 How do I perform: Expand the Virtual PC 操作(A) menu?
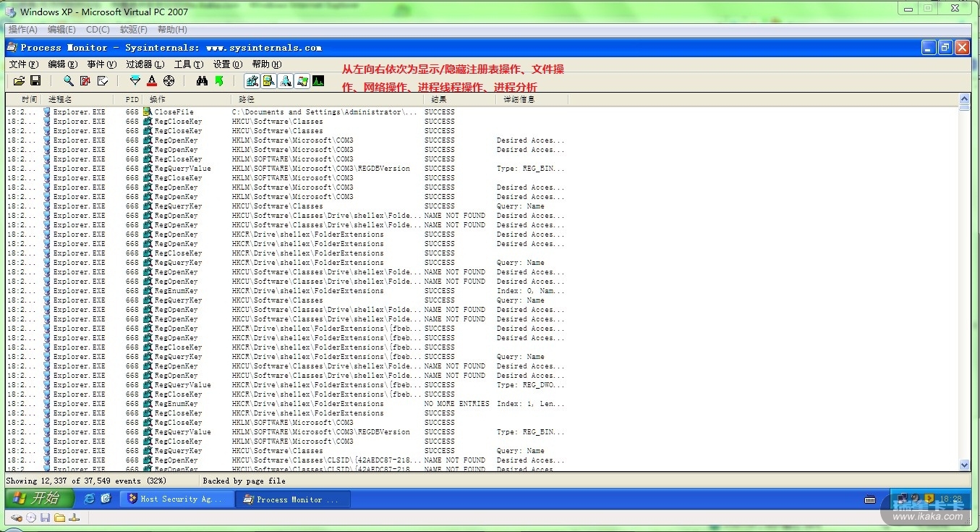[22, 30]
